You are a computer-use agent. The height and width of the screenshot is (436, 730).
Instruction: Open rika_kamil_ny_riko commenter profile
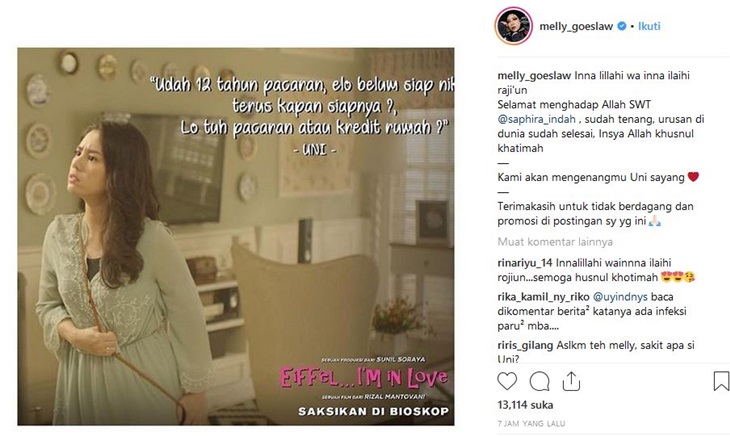(543, 297)
